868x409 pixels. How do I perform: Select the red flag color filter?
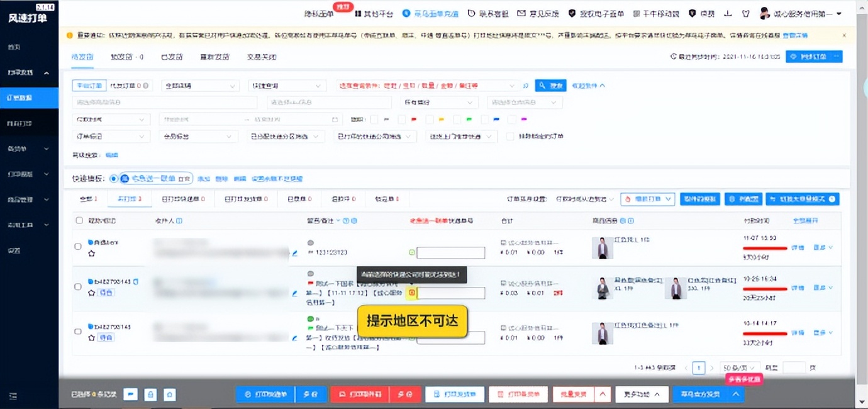click(413, 119)
